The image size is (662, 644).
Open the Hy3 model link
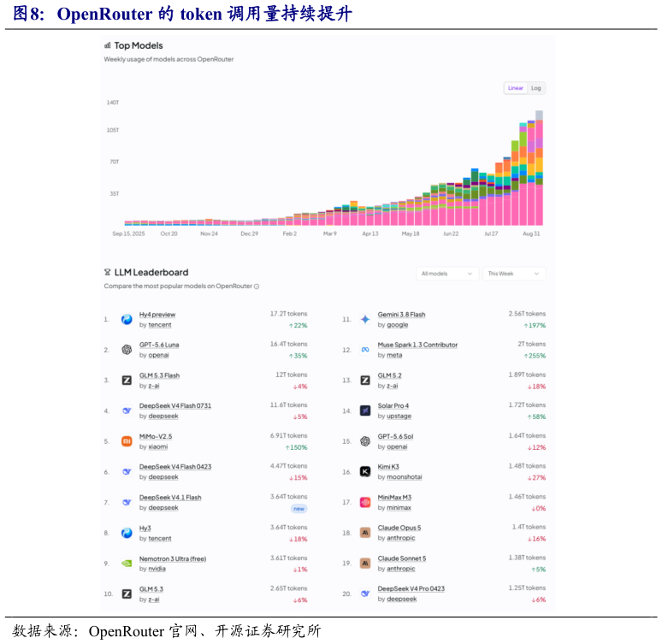(145, 529)
